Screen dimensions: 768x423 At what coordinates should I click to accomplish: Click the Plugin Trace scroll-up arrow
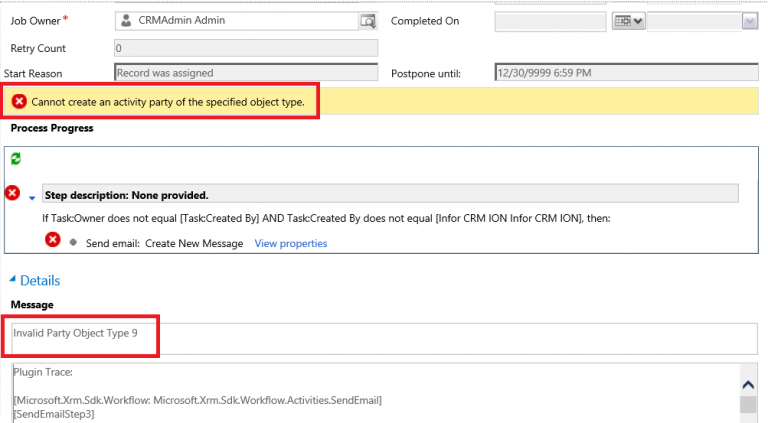[748, 385]
